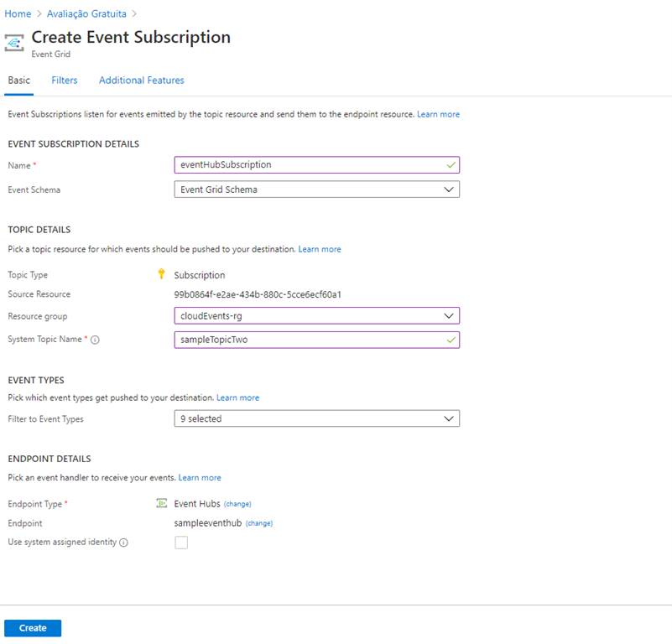Screen dimensions: 672x644
Task: Click the Event Hubs endpoint type icon
Action: click(162, 503)
